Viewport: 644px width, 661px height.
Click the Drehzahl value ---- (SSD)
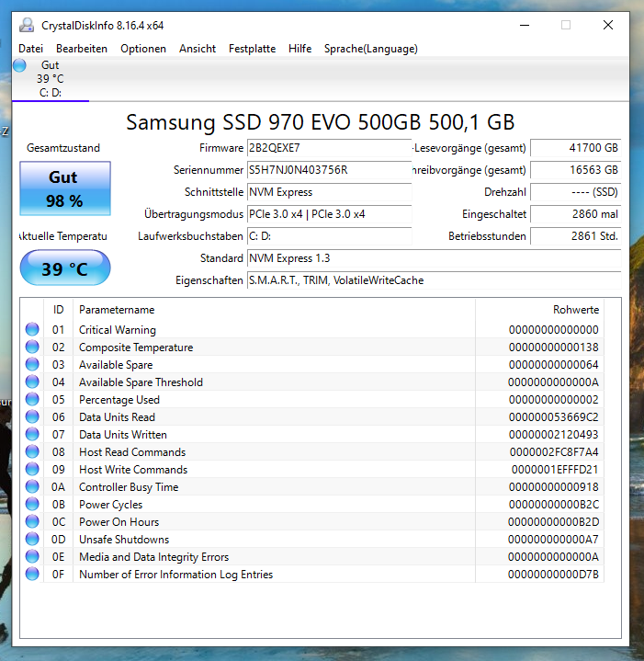[575, 192]
